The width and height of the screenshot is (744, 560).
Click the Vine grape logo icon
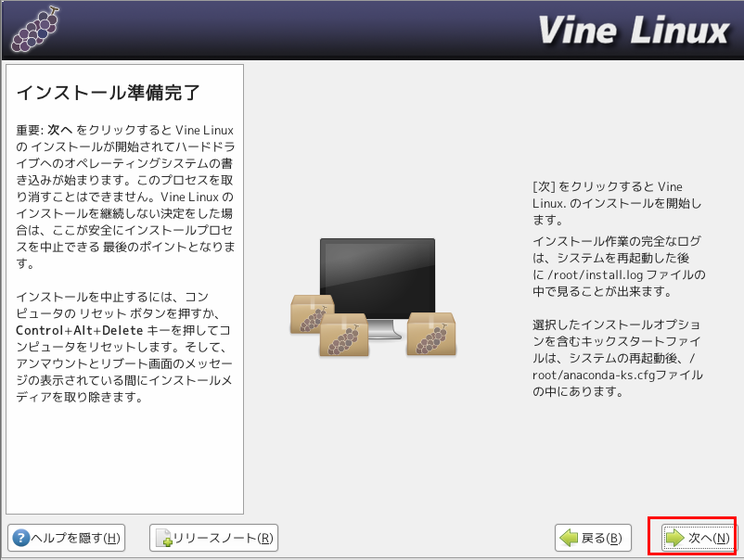pos(35,29)
